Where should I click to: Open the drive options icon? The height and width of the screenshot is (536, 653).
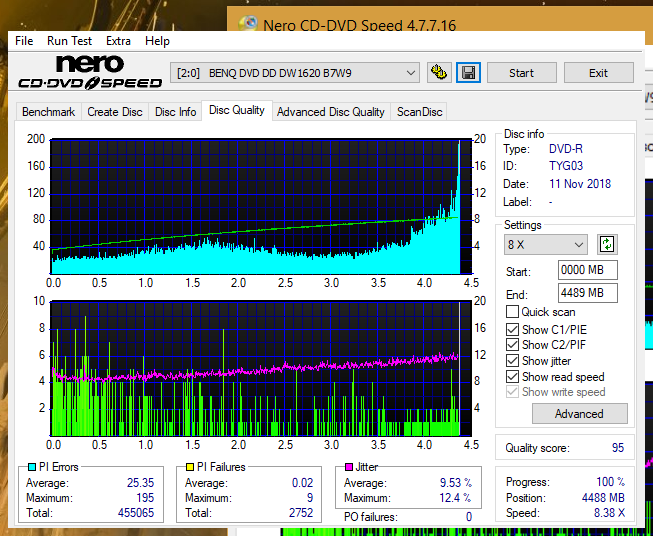coord(439,73)
